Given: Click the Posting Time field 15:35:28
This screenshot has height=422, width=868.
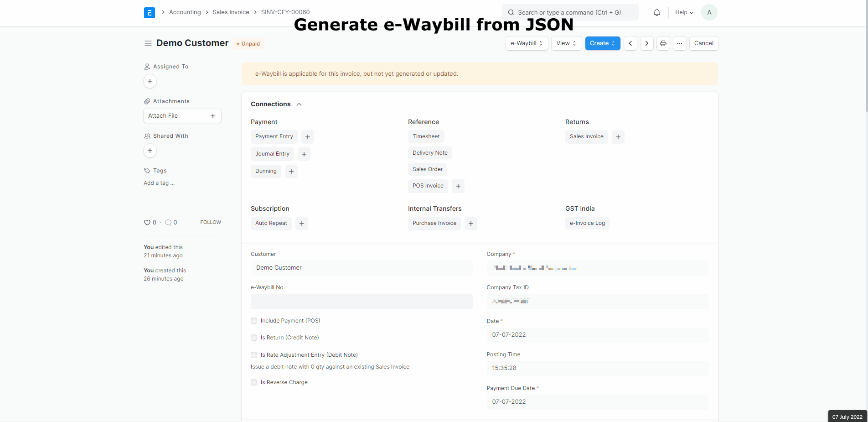Looking at the screenshot, I should tap(598, 368).
